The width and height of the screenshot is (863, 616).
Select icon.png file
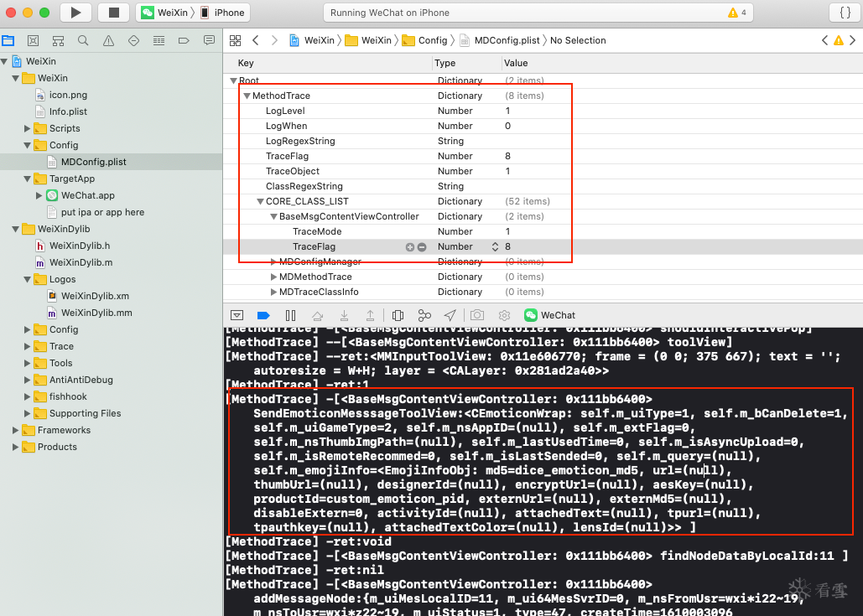(68, 95)
